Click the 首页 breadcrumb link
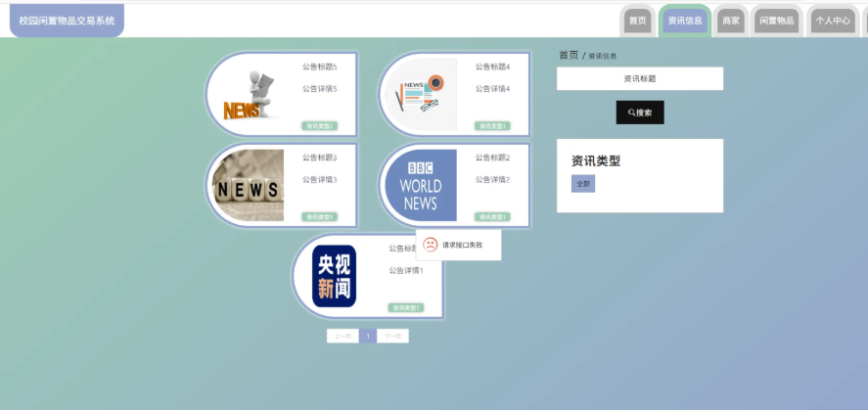 (568, 55)
